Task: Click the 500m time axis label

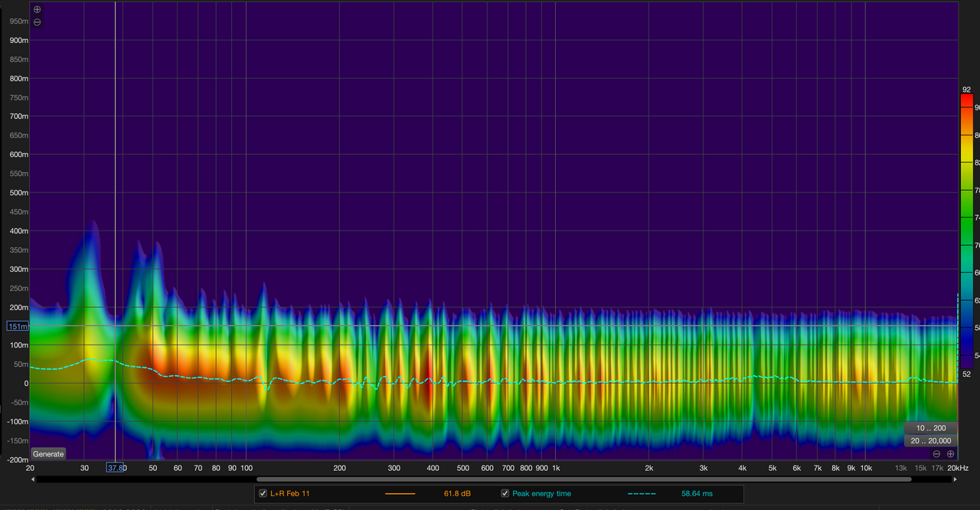Action: [19, 193]
